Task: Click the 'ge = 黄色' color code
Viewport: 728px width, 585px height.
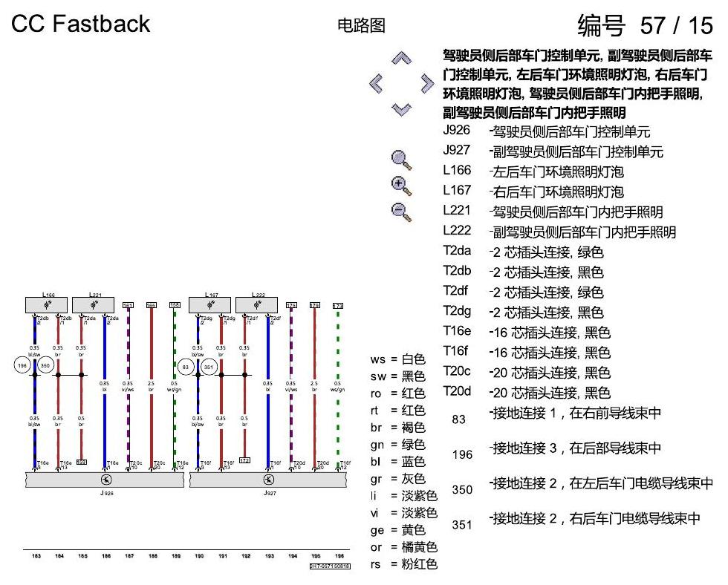Action: [398, 530]
